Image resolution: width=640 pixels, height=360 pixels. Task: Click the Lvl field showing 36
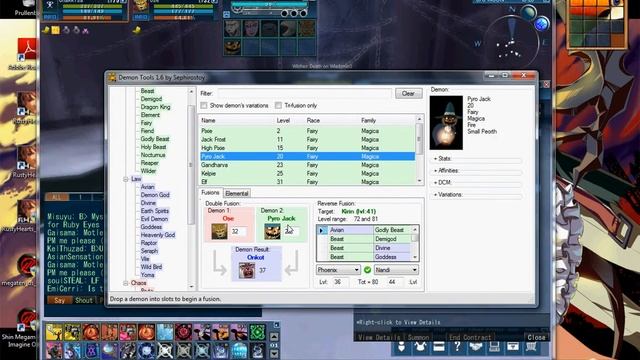340,282
